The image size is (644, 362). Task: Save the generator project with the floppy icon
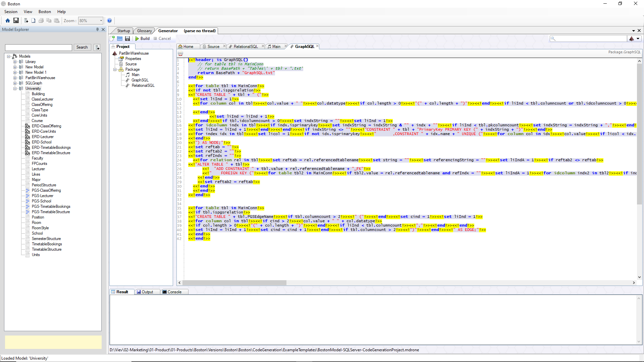[x=127, y=39]
